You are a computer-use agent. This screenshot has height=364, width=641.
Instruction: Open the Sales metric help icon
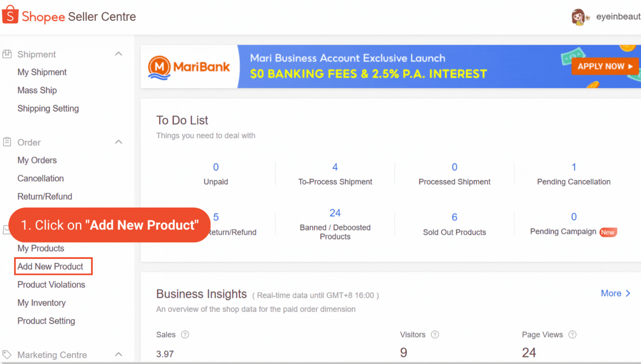pos(185,334)
